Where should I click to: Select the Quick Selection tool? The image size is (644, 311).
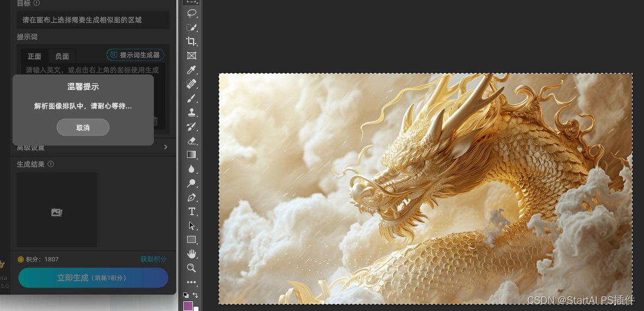[191, 27]
